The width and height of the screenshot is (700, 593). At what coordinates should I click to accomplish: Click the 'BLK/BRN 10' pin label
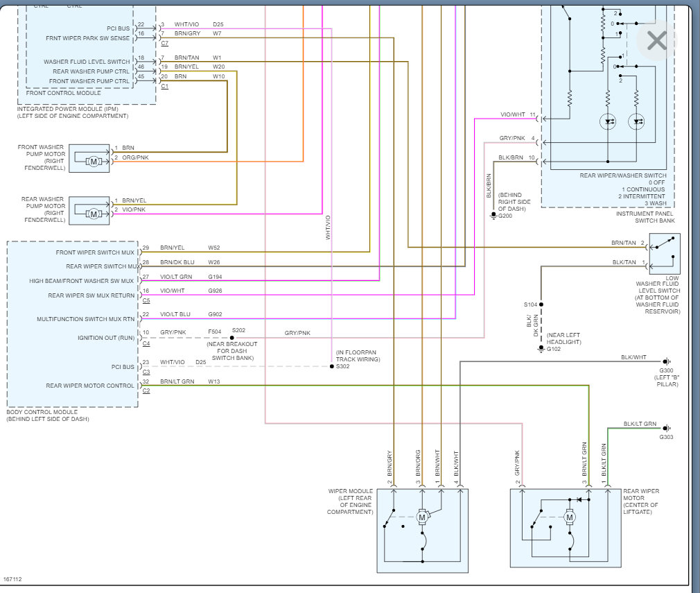(516, 157)
